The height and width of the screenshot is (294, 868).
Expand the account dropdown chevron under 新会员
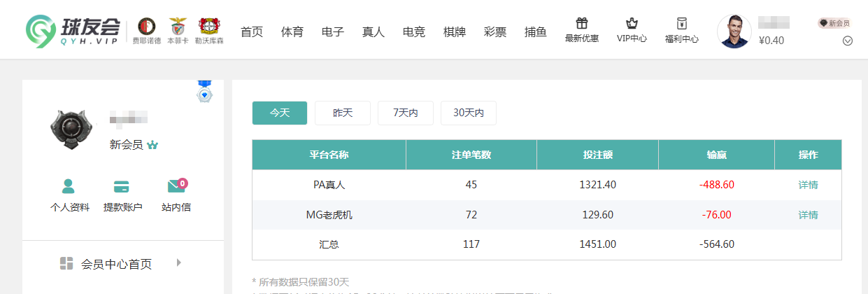tap(848, 41)
